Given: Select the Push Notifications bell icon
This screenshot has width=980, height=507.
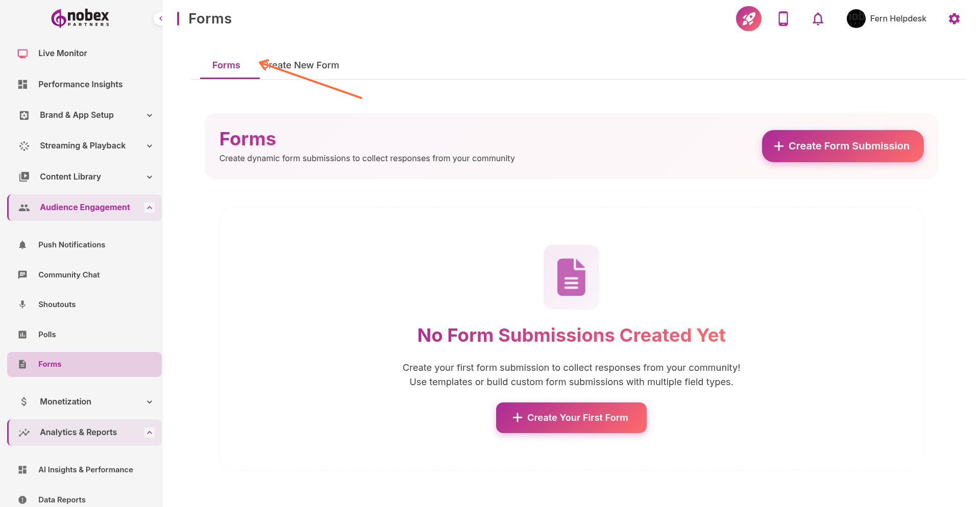Looking at the screenshot, I should pos(22,245).
